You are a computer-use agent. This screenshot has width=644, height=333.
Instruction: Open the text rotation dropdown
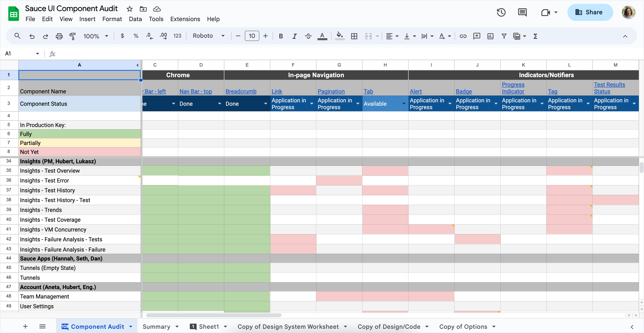tap(445, 36)
